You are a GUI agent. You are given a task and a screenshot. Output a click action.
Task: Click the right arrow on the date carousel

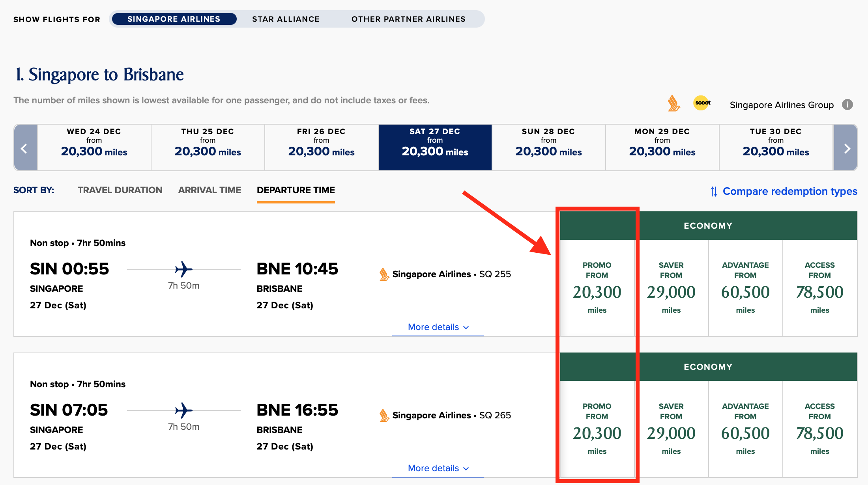(847, 148)
